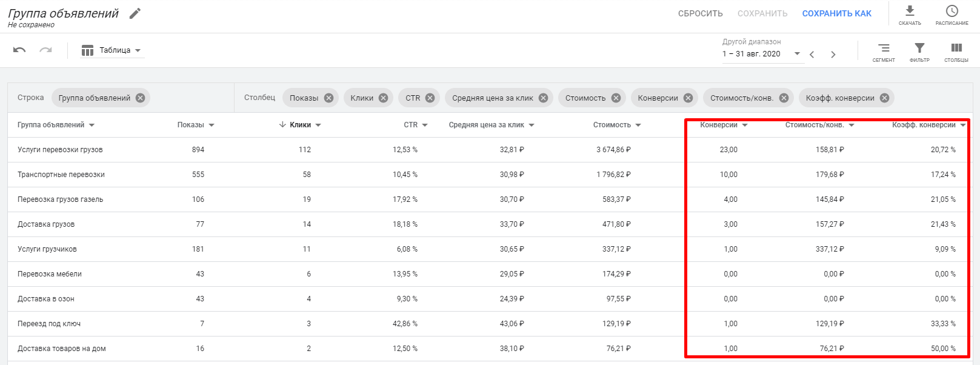980x365 pixels.
Task: Redo the last change
Action: (x=45, y=50)
